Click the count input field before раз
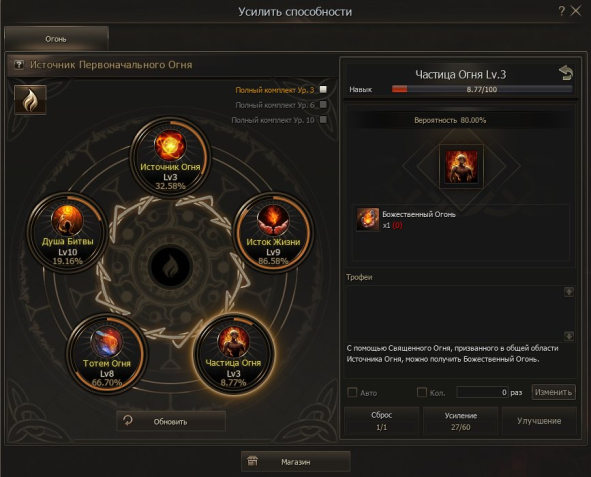 point(482,392)
